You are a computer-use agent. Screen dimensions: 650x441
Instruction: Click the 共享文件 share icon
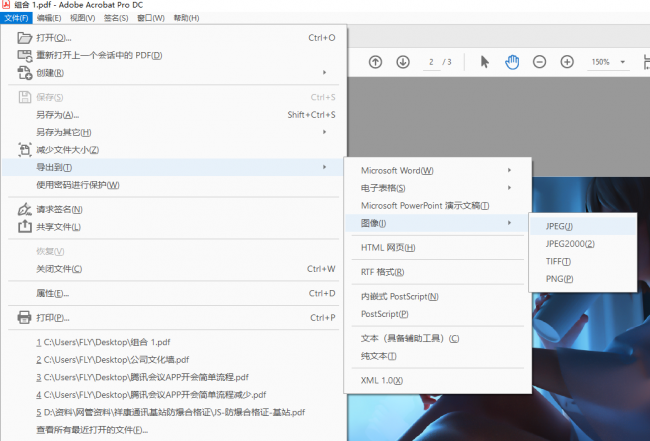point(24,226)
